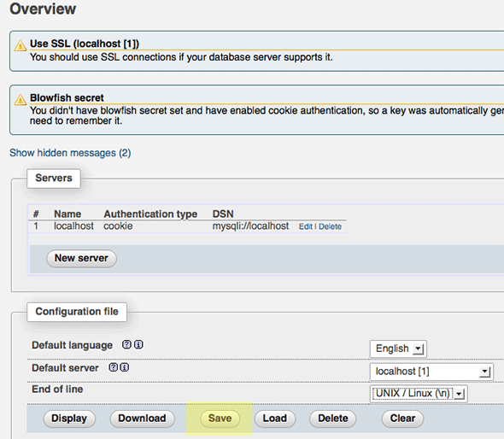Save the configuration file
Viewport: 504px width, 439px height.
click(220, 419)
